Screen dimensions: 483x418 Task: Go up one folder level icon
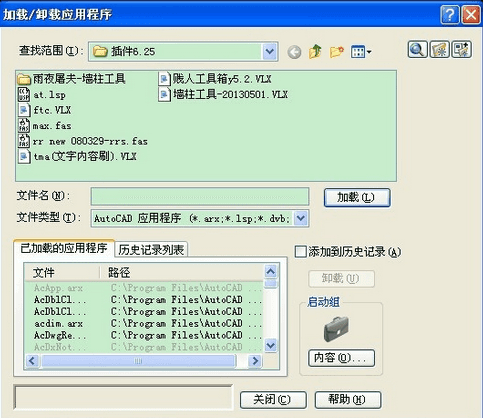click(x=315, y=52)
